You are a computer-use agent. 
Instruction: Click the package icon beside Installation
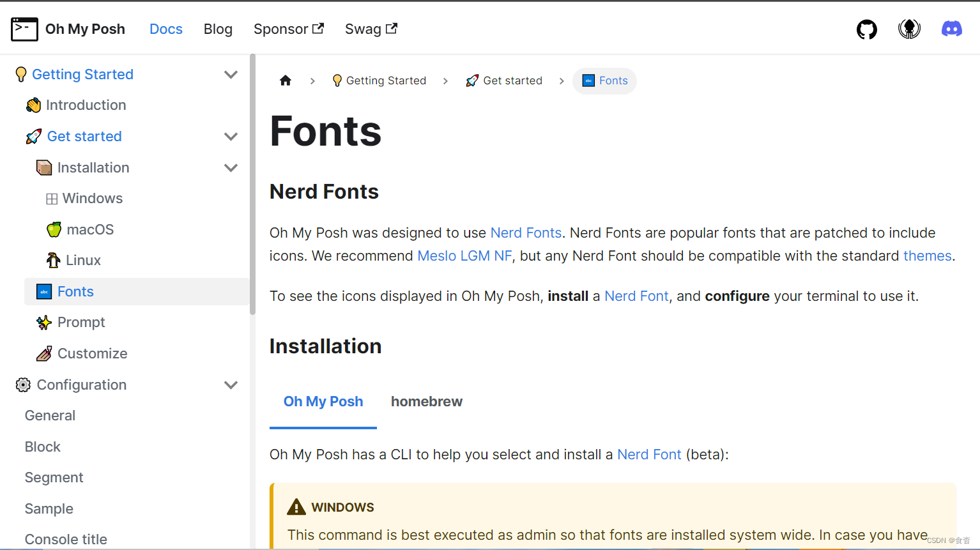click(x=44, y=168)
